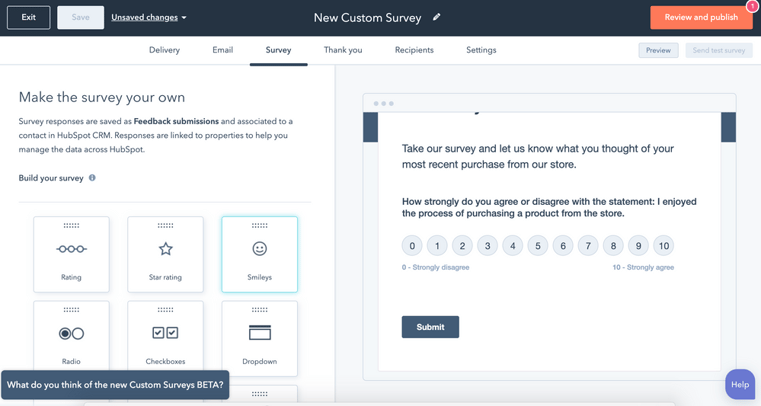Open info tooltip beside Build your survey
This screenshot has height=406, width=761.
tap(92, 178)
